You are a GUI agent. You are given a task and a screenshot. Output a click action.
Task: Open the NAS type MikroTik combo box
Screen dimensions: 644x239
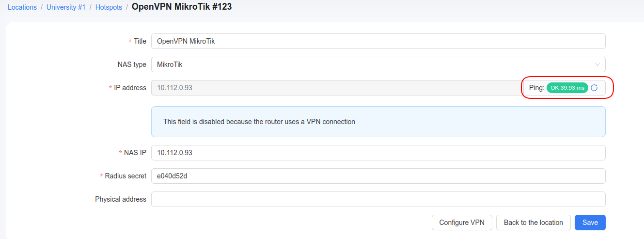click(378, 64)
